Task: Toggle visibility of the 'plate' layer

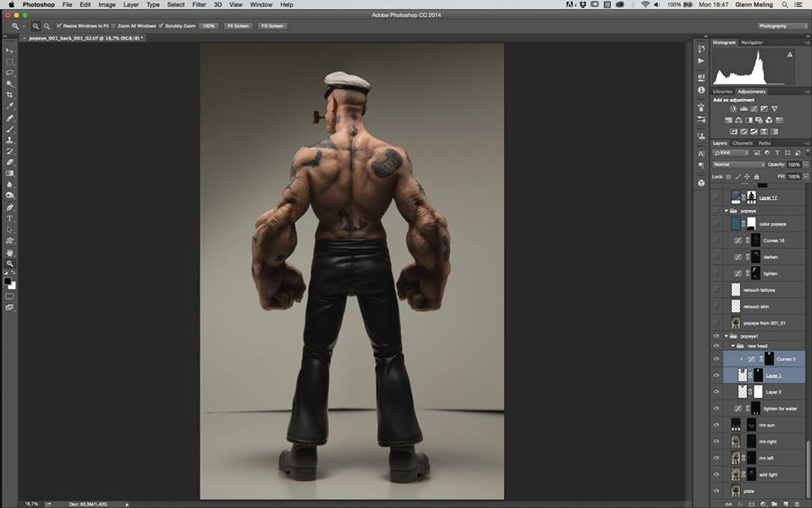Action: click(x=716, y=491)
